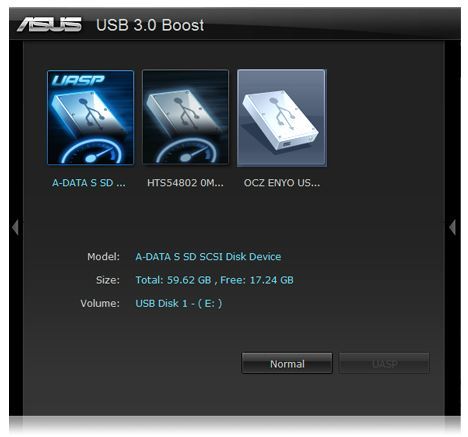The width and height of the screenshot is (468, 437).
Task: Click the "HTS54802 0M..." device label
Action: [x=185, y=183]
